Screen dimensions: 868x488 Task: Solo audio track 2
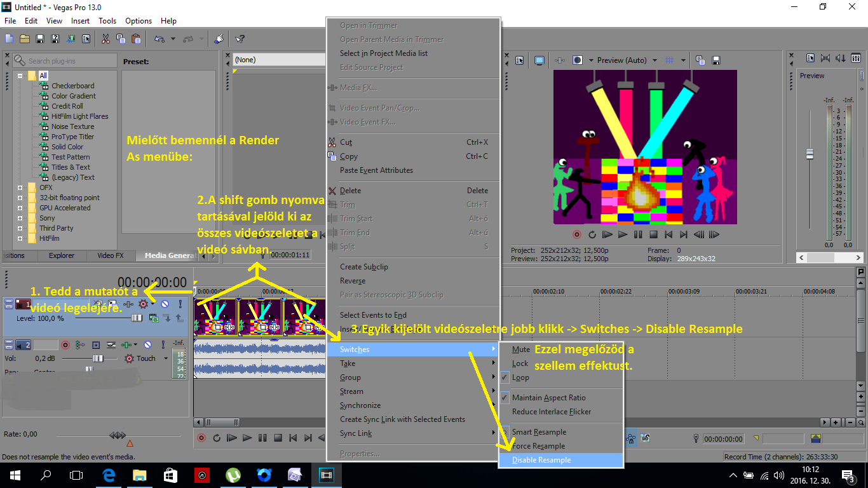pos(163,345)
